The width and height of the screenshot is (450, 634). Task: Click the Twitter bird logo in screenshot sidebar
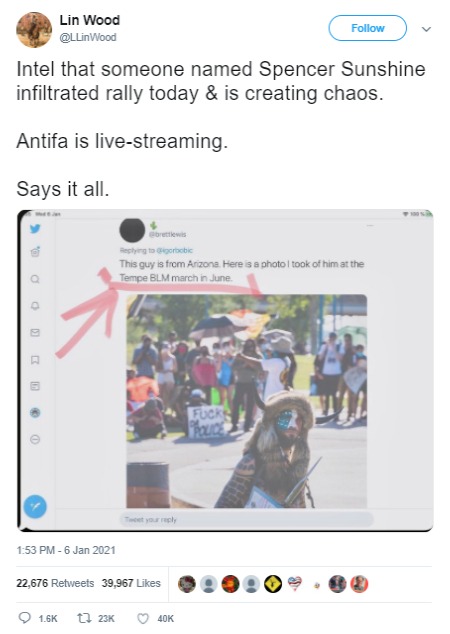click(x=35, y=228)
